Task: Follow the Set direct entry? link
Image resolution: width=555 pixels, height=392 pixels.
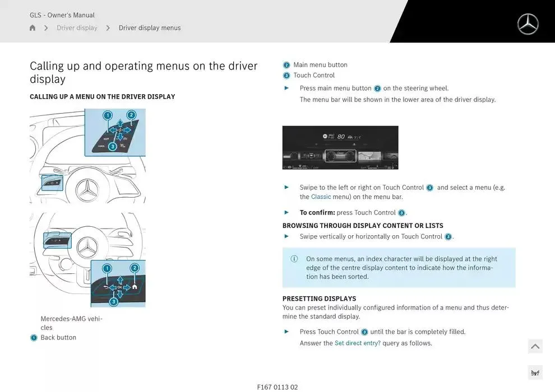Action: point(358,343)
